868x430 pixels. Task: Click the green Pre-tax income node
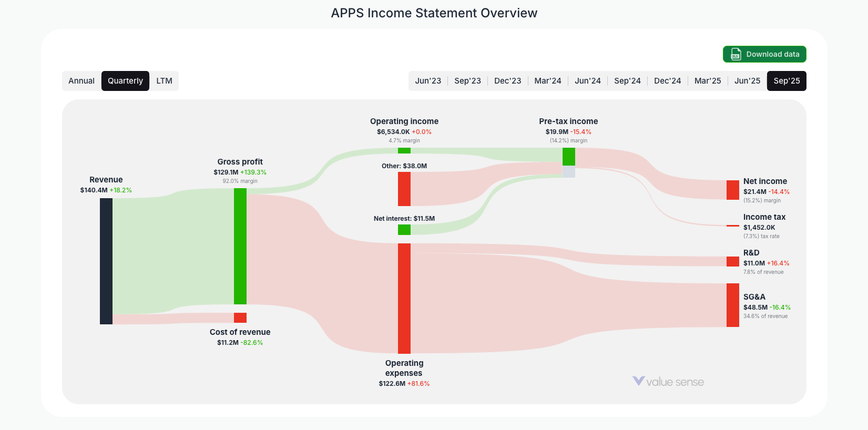(x=569, y=157)
